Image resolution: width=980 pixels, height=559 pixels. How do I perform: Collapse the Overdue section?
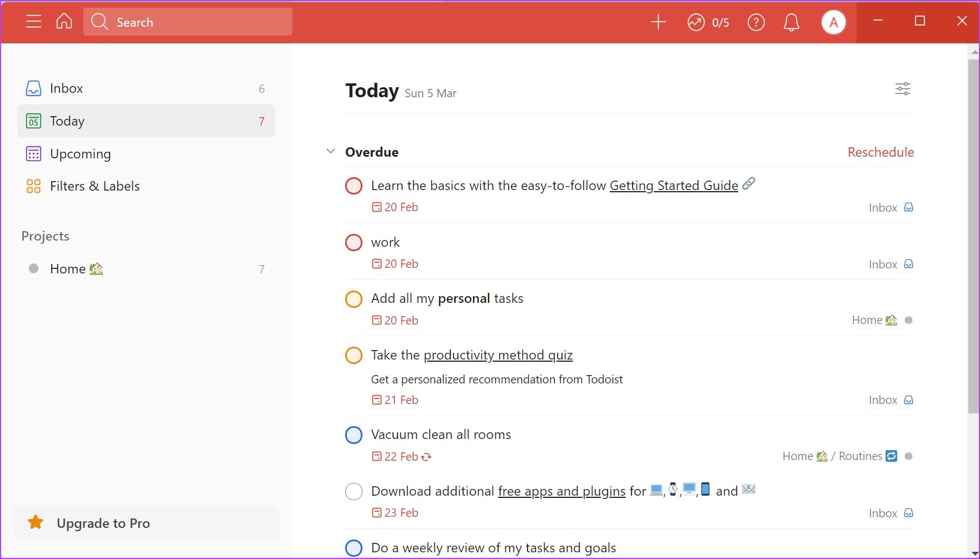330,151
